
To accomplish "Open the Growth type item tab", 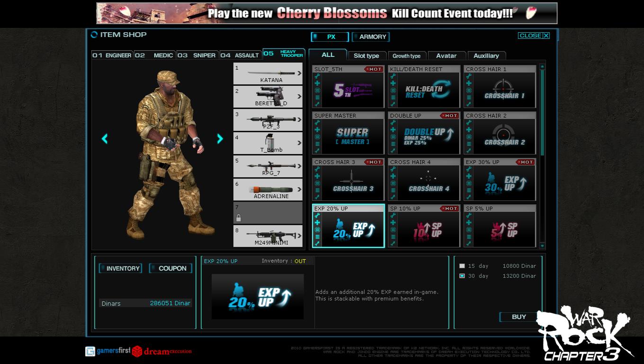I will [x=407, y=55].
